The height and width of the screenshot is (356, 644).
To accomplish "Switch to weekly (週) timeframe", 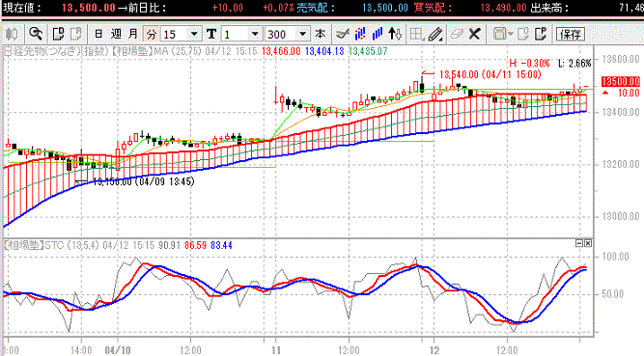I will [116, 34].
